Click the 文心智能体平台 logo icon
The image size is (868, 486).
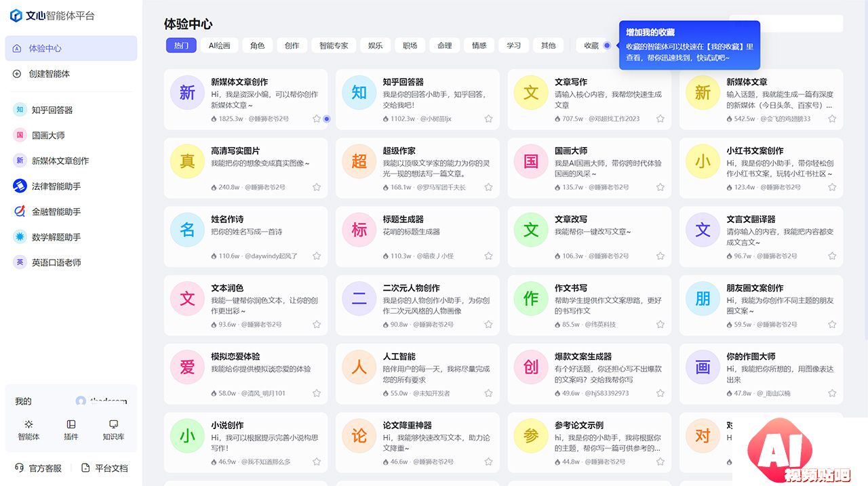[16, 16]
